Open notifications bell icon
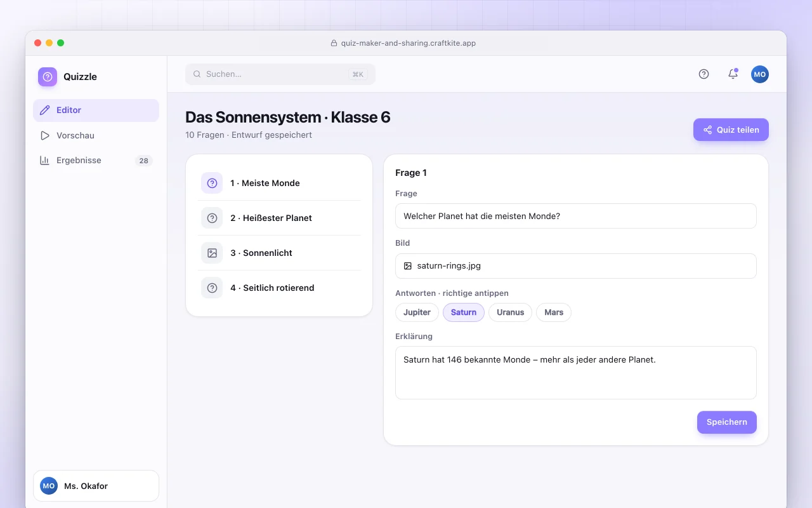812x508 pixels. pyautogui.click(x=733, y=74)
